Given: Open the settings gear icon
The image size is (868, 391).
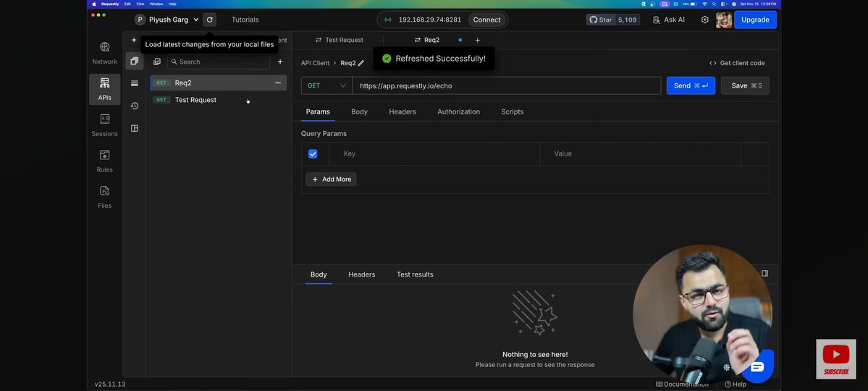Looking at the screenshot, I should (704, 20).
